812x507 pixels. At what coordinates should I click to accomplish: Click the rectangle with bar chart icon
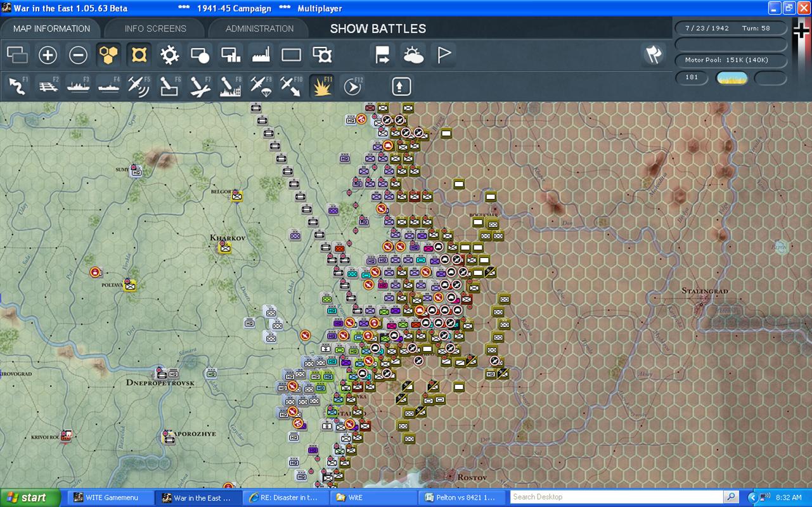230,55
